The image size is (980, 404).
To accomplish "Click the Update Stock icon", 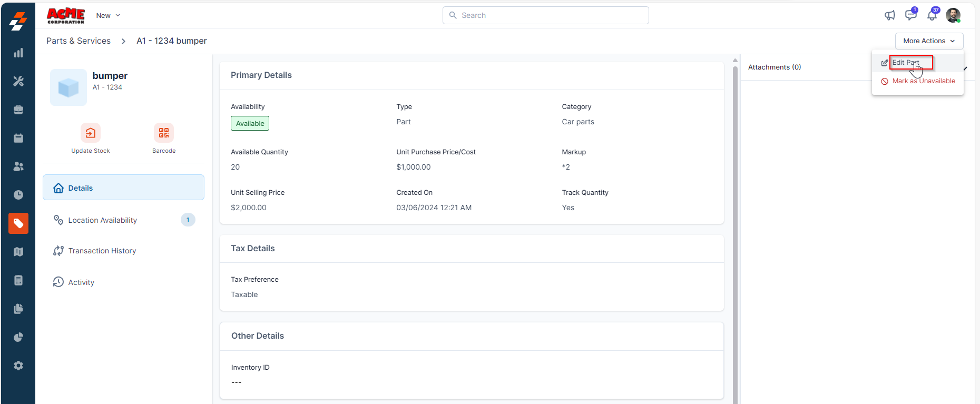I will point(91,133).
